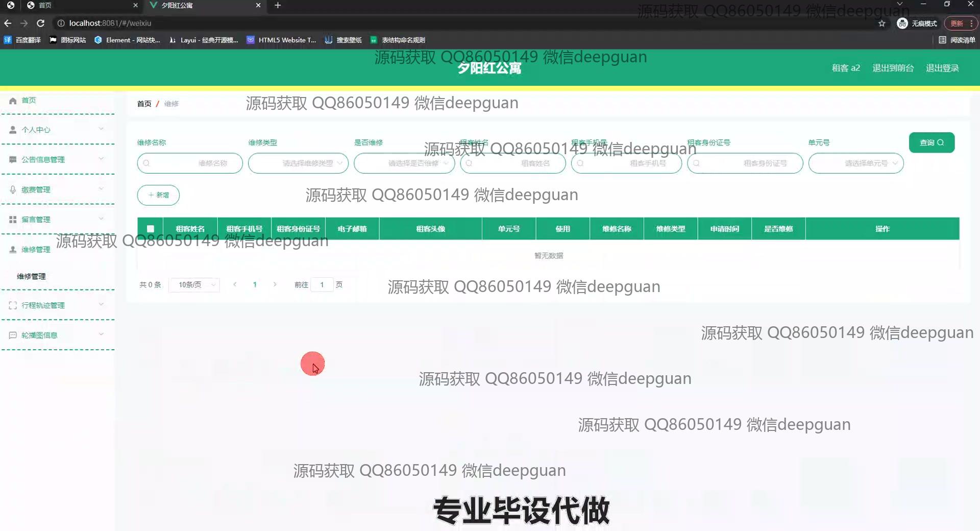980x531 pixels.
Task: Expand the 行程轨迹管理 menu chevron
Action: tap(101, 304)
